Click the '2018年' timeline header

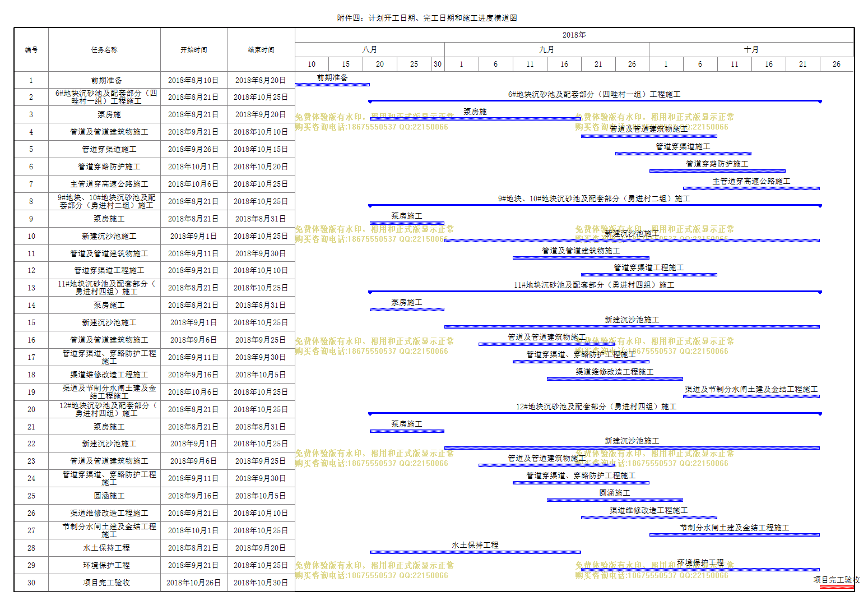574,35
